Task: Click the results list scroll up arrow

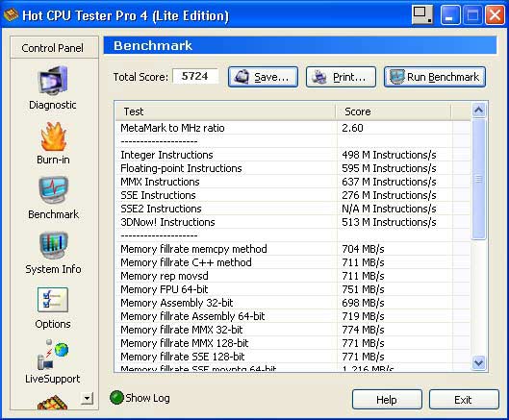Action: [x=479, y=111]
